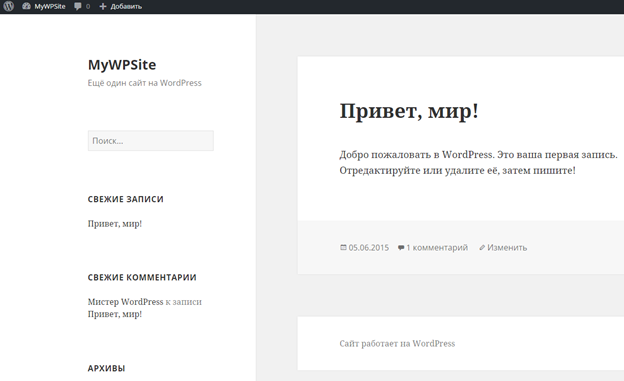Open Мистер WordPress commenter link

click(125, 302)
